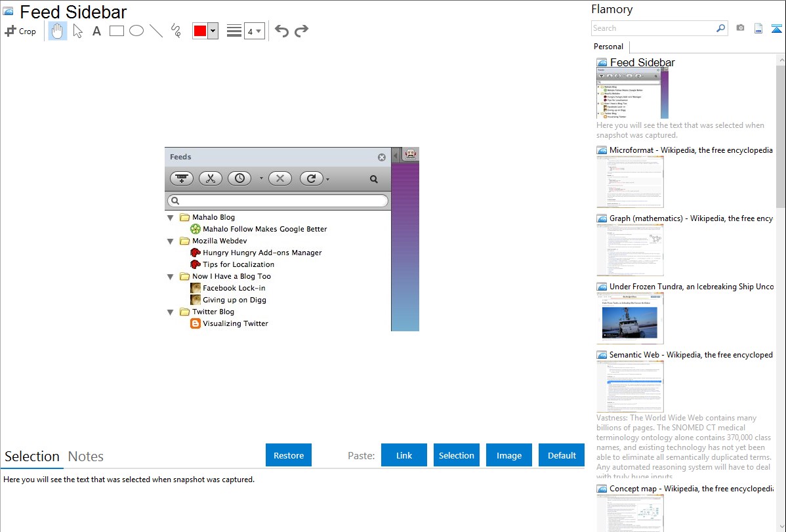786x532 pixels.
Task: Click the Image paste button
Action: [508, 455]
